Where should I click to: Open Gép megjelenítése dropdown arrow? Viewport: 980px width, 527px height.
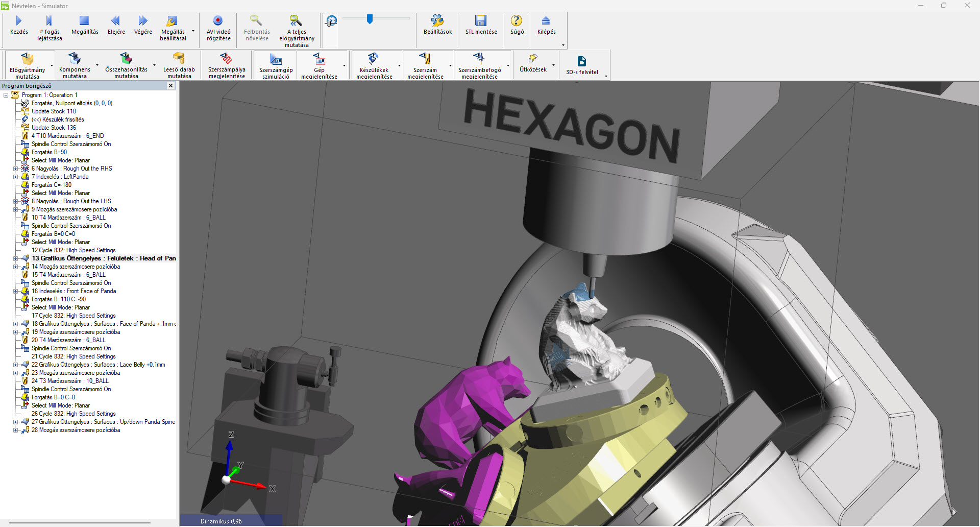coord(344,65)
